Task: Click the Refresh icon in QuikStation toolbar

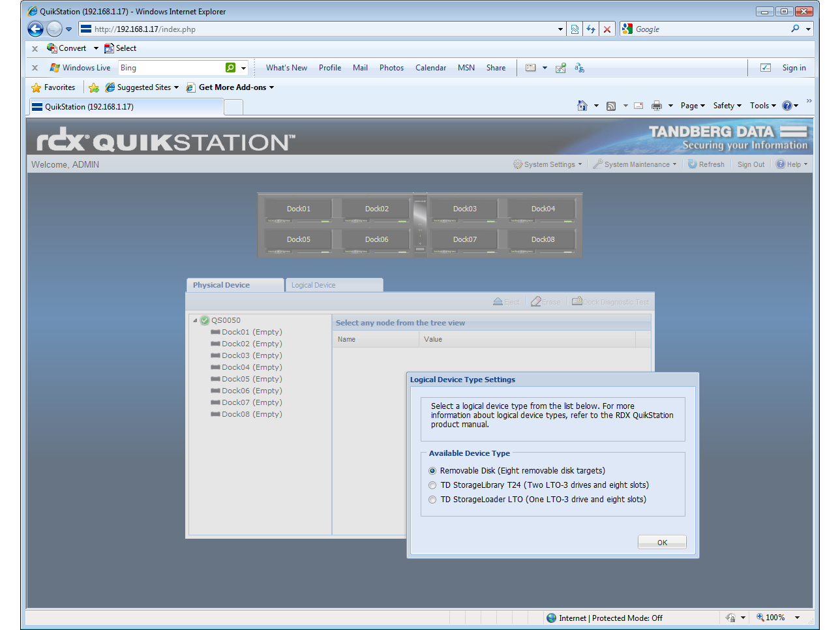Action: click(x=693, y=164)
